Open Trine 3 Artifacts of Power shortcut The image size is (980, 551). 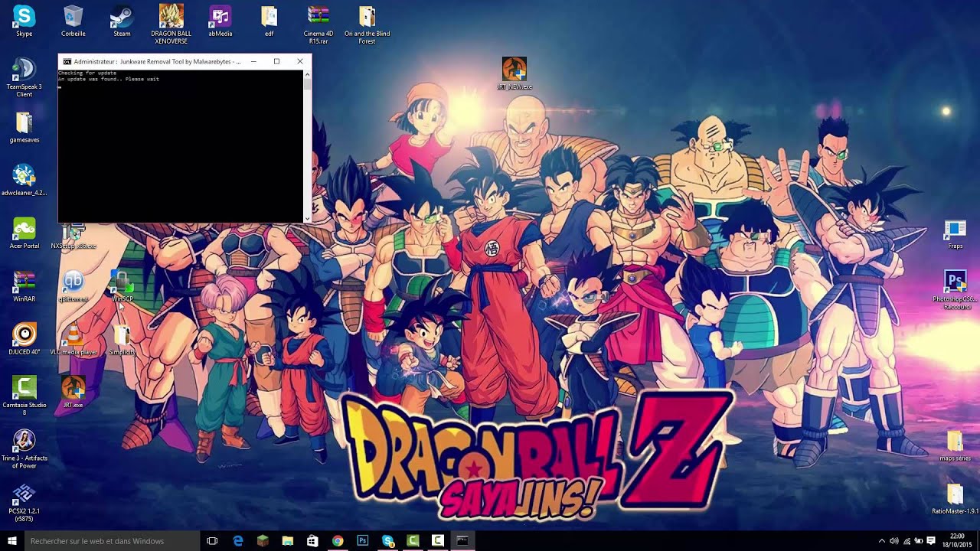click(x=24, y=448)
